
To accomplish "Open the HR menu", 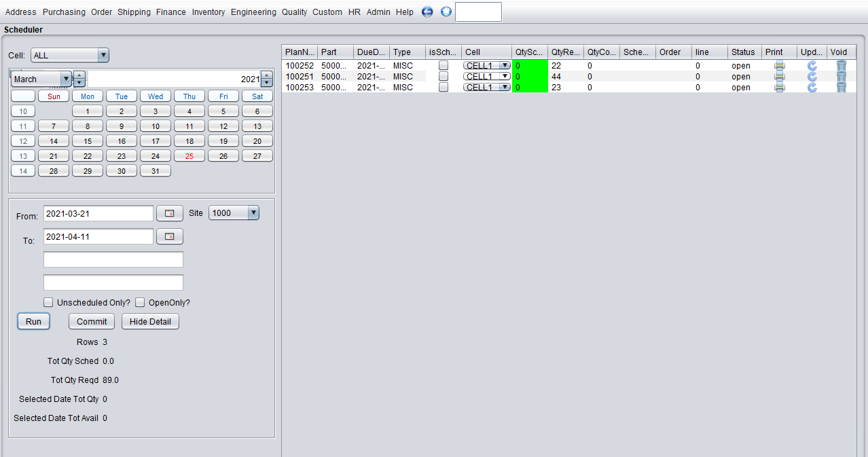I will point(355,12).
